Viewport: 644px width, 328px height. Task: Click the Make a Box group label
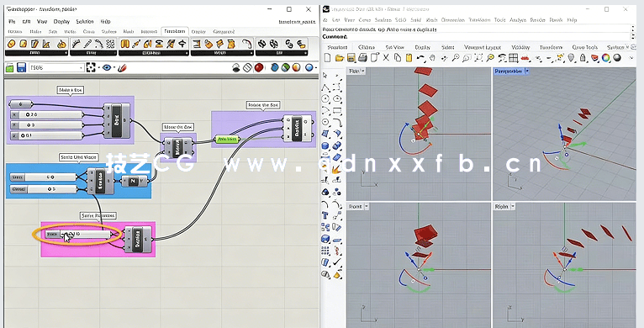71,90
